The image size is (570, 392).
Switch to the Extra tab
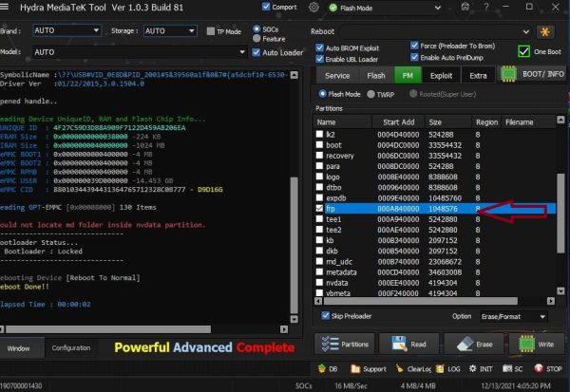pyautogui.click(x=478, y=76)
